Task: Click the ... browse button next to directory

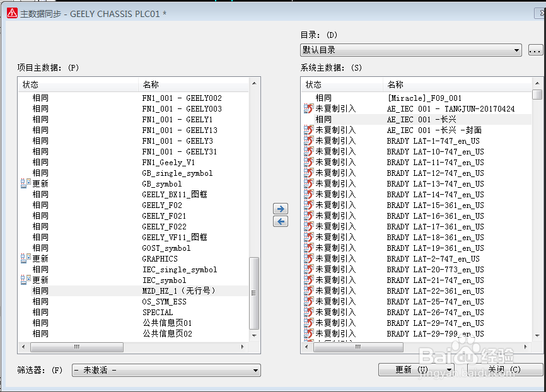Action: 535,50
